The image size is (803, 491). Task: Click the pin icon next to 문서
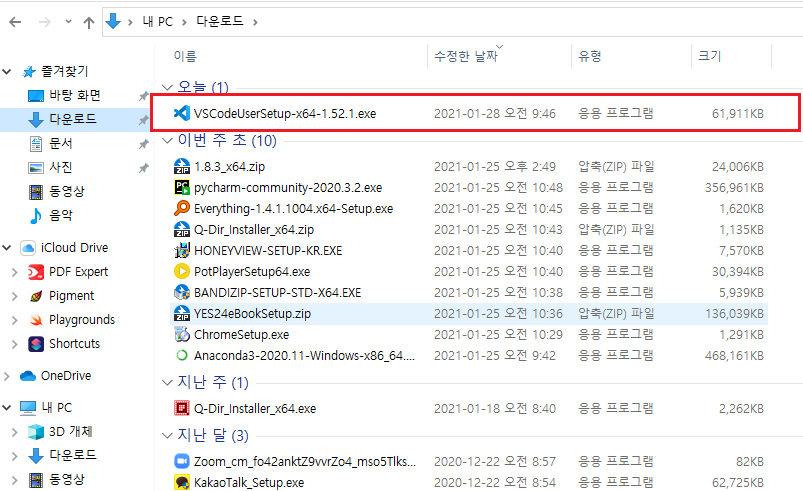(144, 144)
